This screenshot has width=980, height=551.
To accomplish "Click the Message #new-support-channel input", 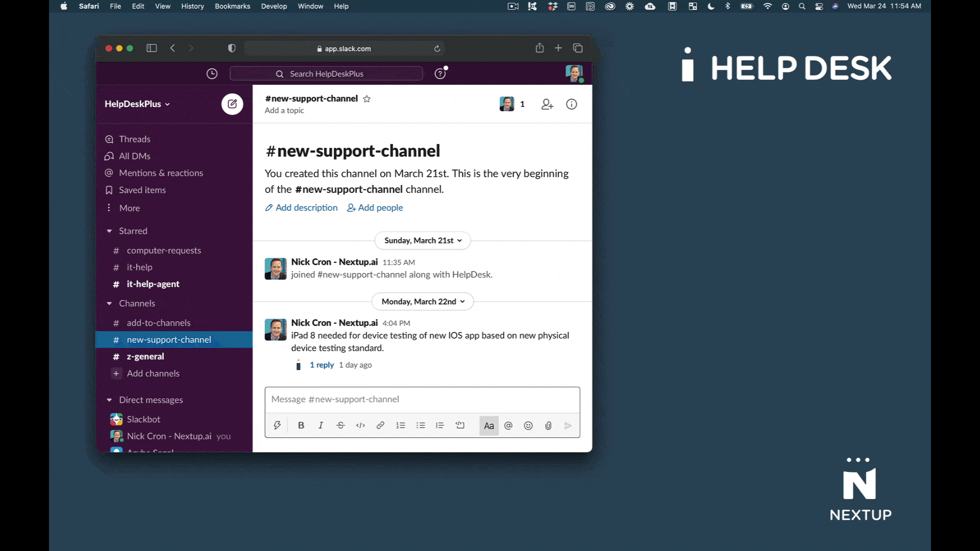I will tap(422, 399).
